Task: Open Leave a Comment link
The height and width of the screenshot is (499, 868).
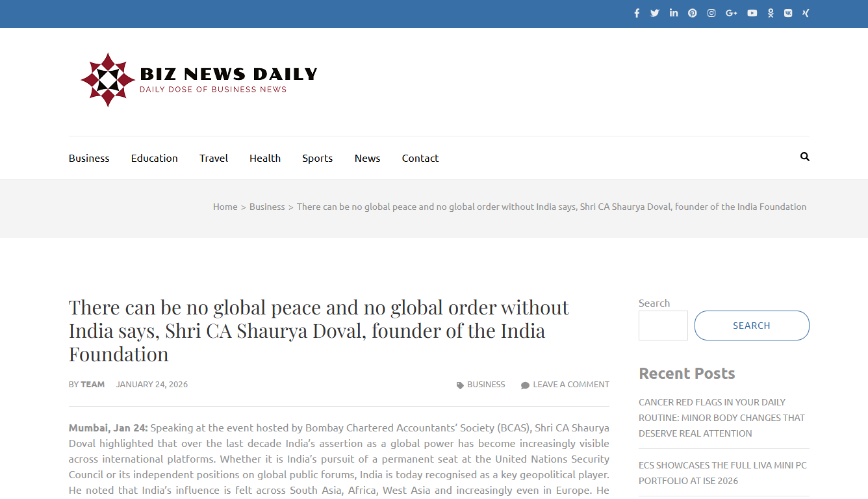Action: pyautogui.click(x=570, y=385)
